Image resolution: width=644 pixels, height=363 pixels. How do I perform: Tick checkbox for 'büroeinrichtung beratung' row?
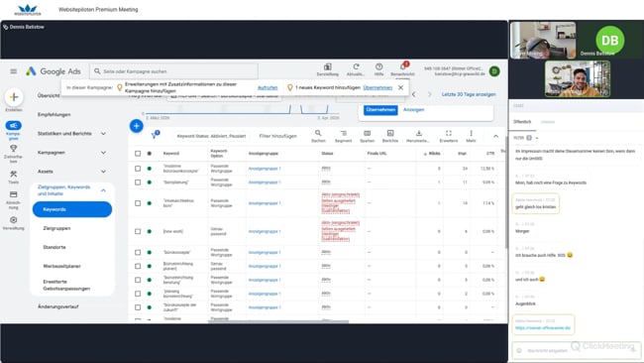point(138,280)
